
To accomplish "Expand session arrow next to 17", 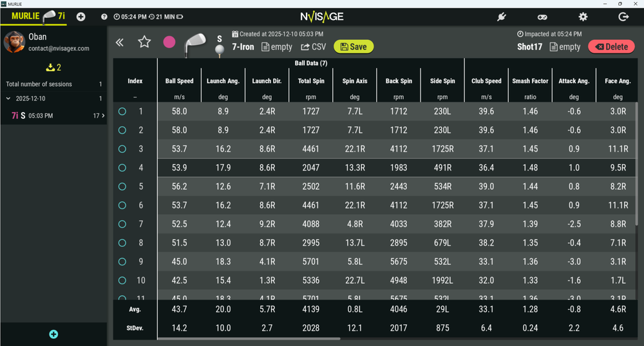I will 103,116.
